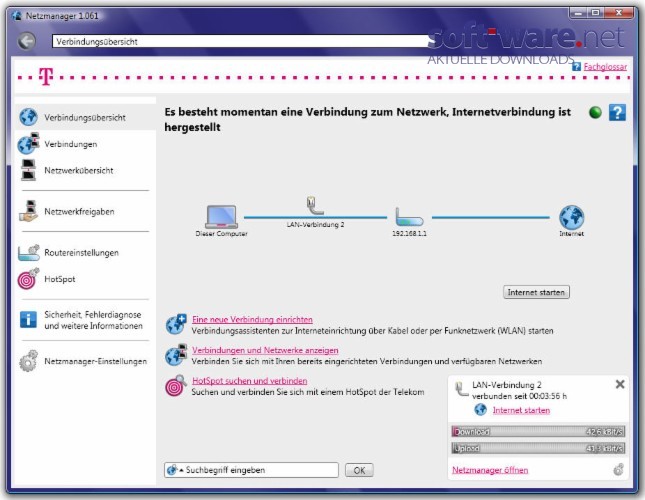
Task: Click the OK search button
Action: click(359, 470)
